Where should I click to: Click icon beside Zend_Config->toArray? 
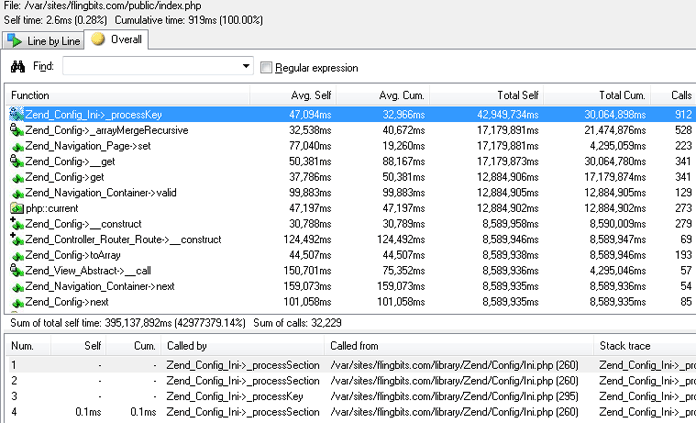click(x=18, y=256)
